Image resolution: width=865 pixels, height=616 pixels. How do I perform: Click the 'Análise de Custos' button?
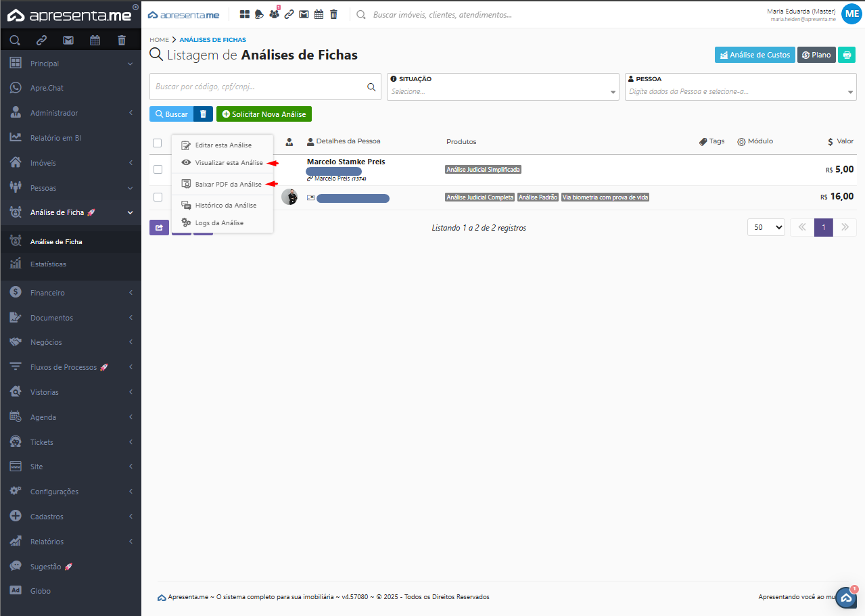pos(754,55)
